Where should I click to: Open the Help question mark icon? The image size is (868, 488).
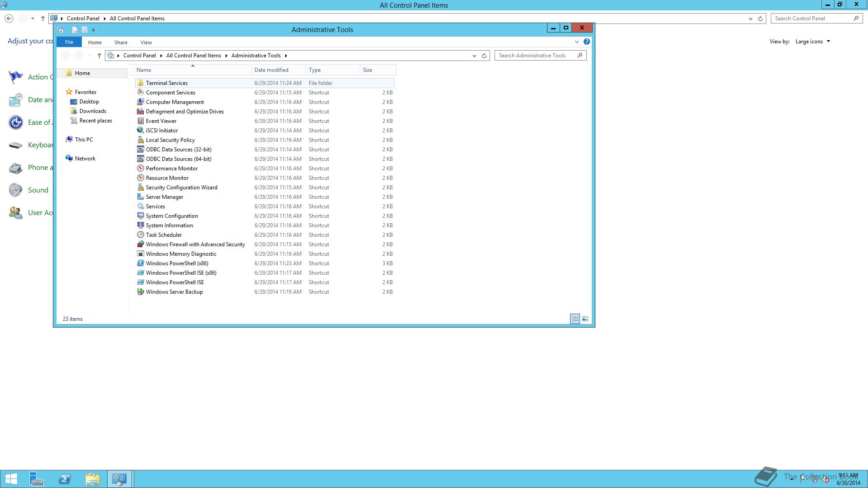[x=586, y=42]
